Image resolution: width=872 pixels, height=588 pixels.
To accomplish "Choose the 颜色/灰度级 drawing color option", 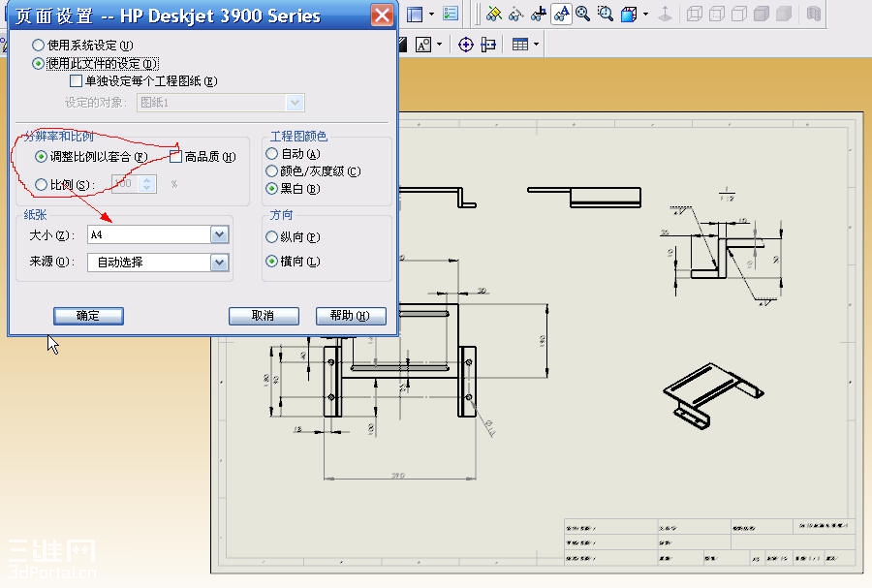I will tap(271, 171).
